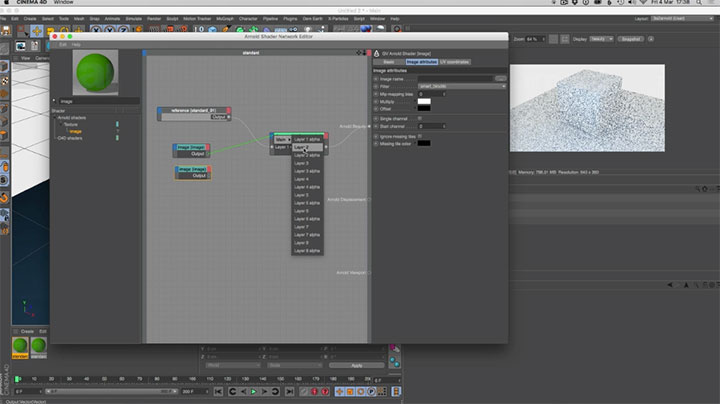Toggle the Scale keyframe icon
720x404 pixels.
click(x=350, y=392)
